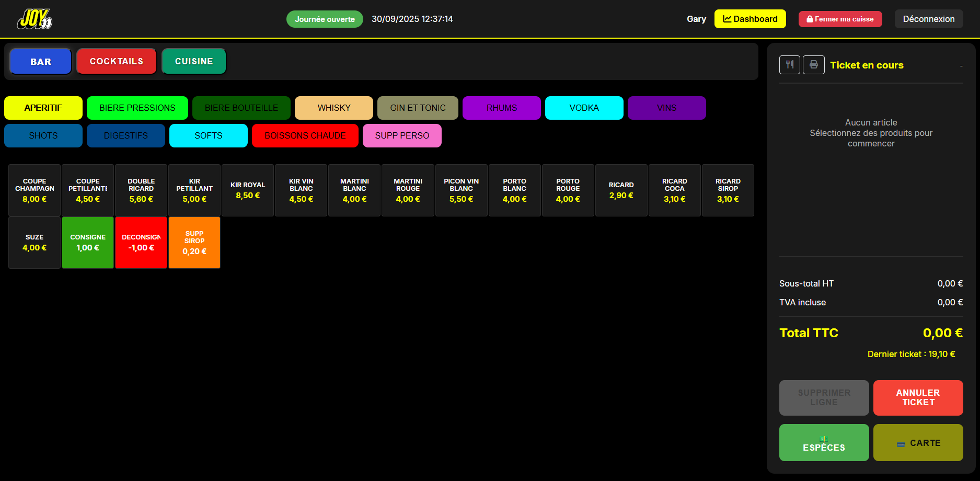Open the BIERE PRESSIONS category

click(x=137, y=108)
